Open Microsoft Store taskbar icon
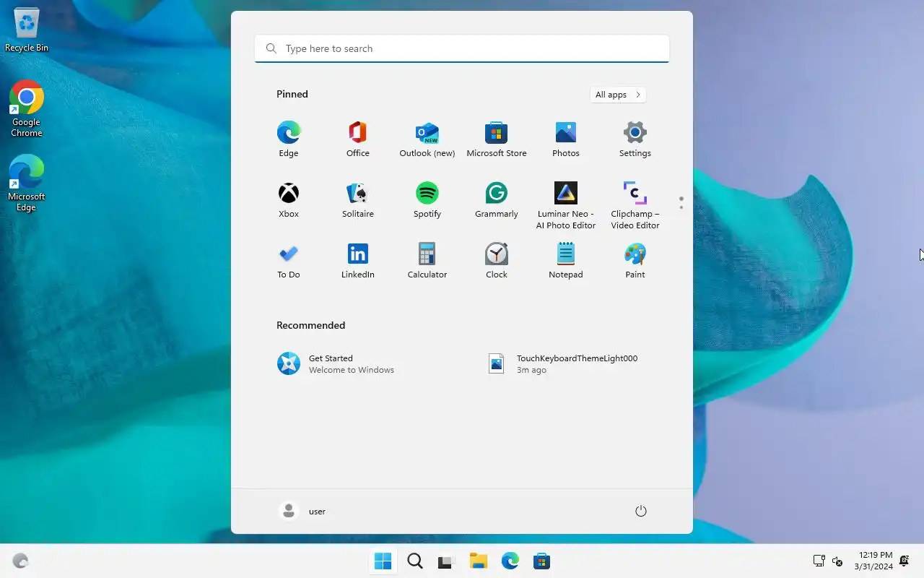This screenshot has width=924, height=578. 542,561
